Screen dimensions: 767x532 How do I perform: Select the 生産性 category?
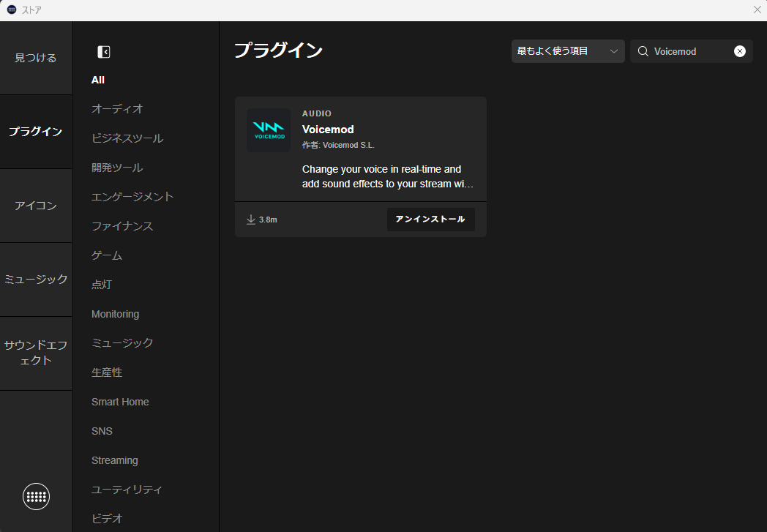(x=107, y=372)
